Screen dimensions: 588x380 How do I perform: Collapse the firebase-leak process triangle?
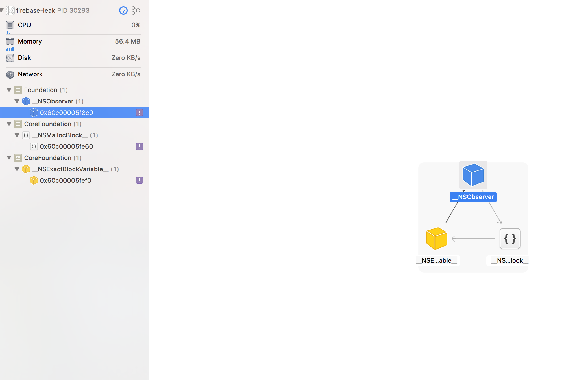tap(2, 10)
